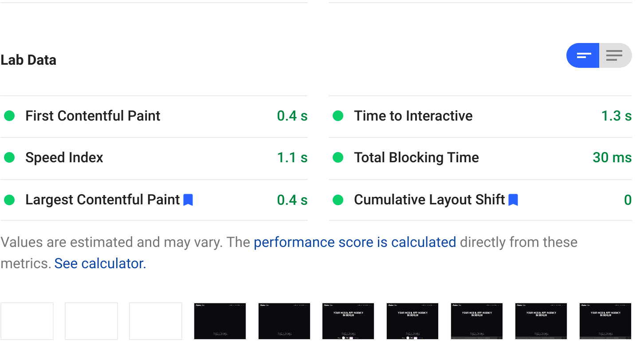Click Total Blocking Time green status dot

pos(338,158)
